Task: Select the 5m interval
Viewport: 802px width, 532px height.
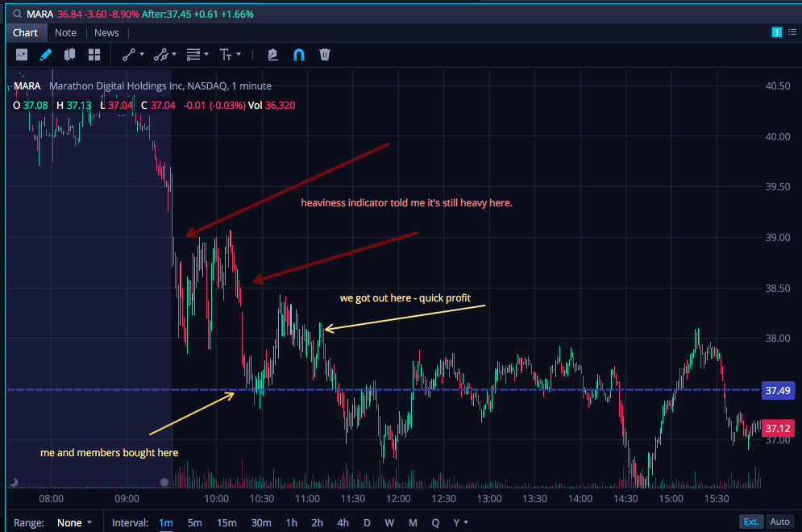Action: 194,523
